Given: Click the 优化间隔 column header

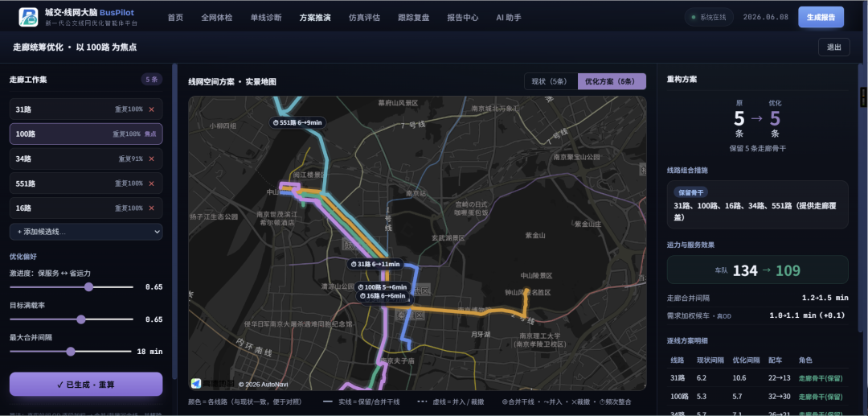Looking at the screenshot, I should [x=746, y=360].
